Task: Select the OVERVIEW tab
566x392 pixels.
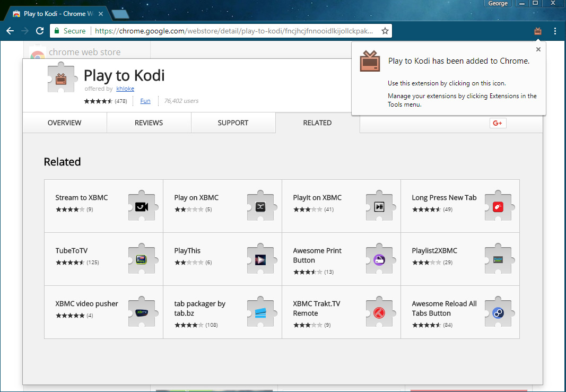Action: click(64, 123)
